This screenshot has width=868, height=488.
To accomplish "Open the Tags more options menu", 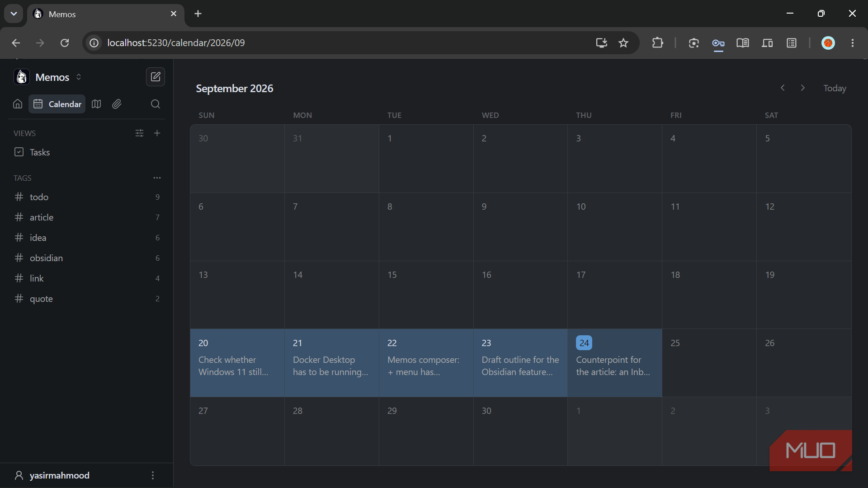I will point(157,178).
